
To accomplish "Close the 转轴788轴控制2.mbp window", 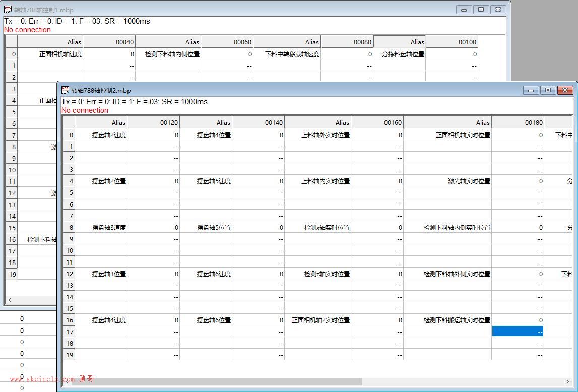I will [x=565, y=90].
